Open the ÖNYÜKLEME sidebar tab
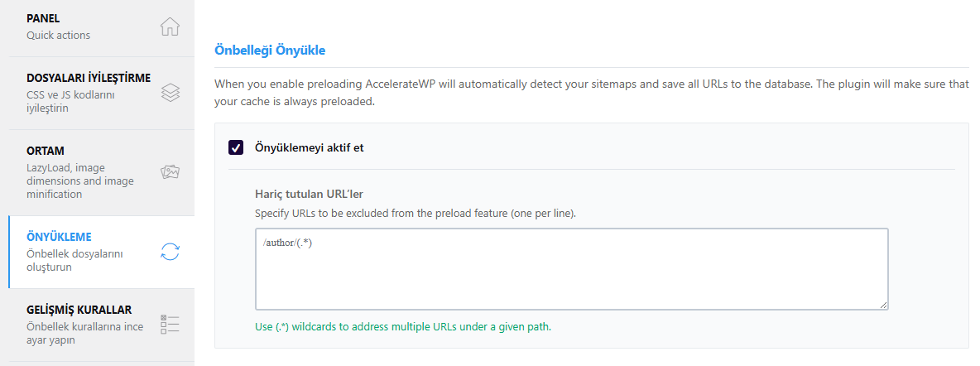 pyautogui.click(x=83, y=252)
